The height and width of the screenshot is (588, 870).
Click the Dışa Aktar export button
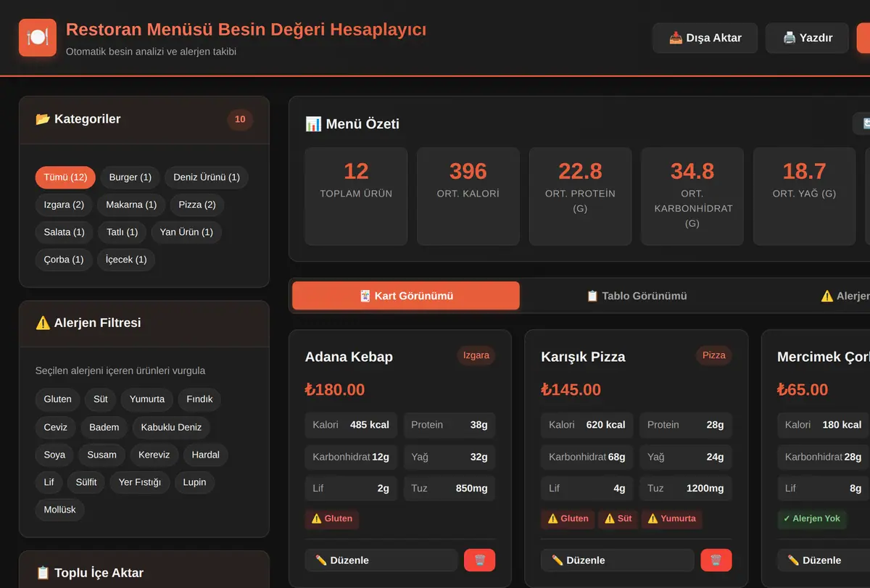point(705,38)
